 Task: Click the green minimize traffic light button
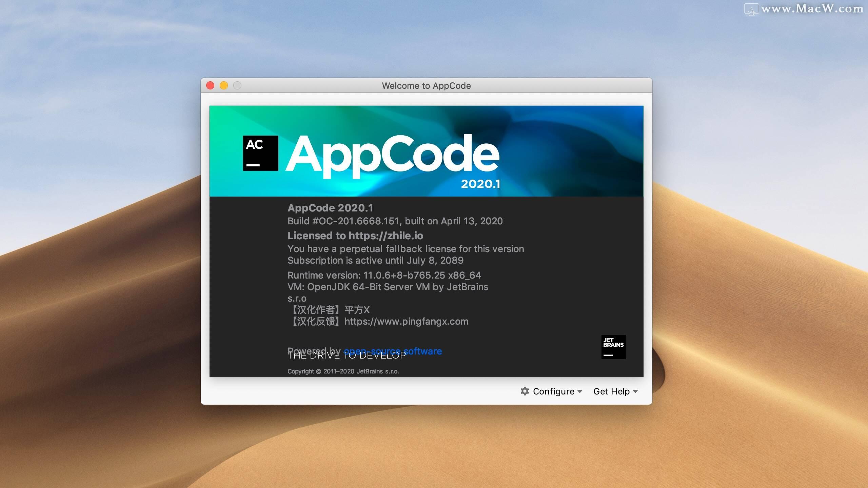coord(237,86)
